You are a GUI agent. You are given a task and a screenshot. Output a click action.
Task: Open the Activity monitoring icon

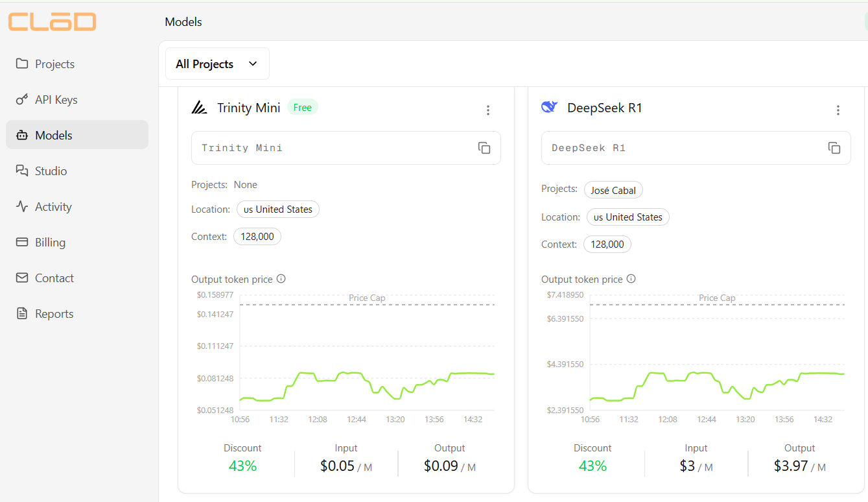[x=22, y=206]
